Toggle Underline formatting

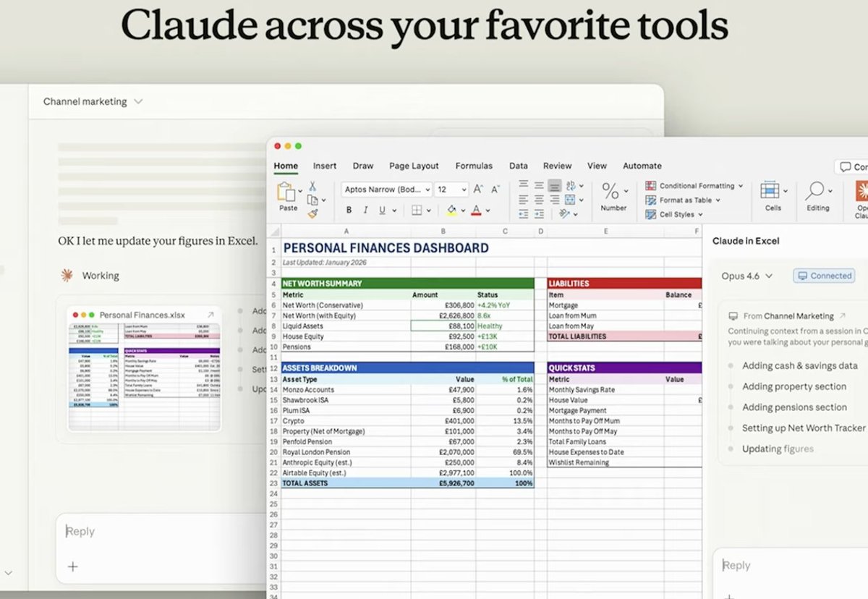pyautogui.click(x=382, y=211)
